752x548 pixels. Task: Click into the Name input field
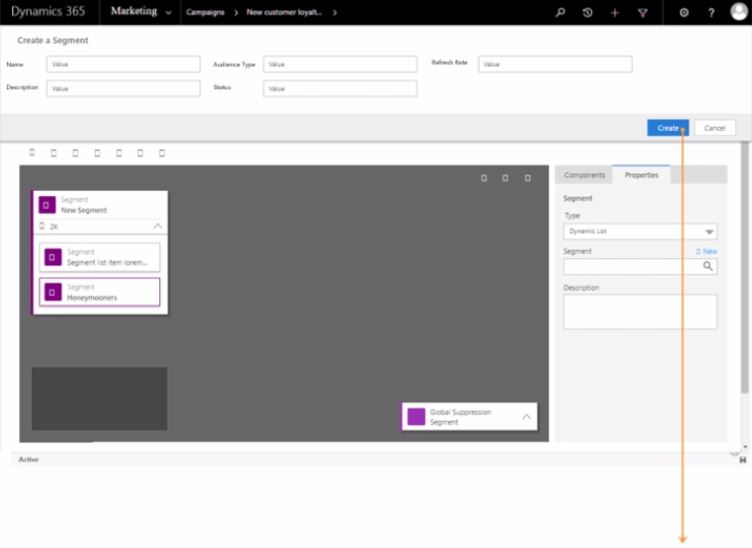tap(123, 64)
